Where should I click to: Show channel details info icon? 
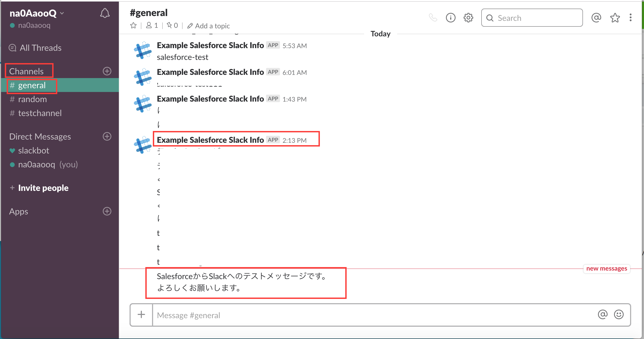(x=451, y=18)
